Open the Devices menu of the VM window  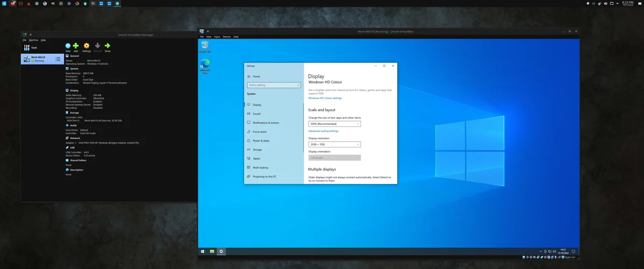click(226, 37)
